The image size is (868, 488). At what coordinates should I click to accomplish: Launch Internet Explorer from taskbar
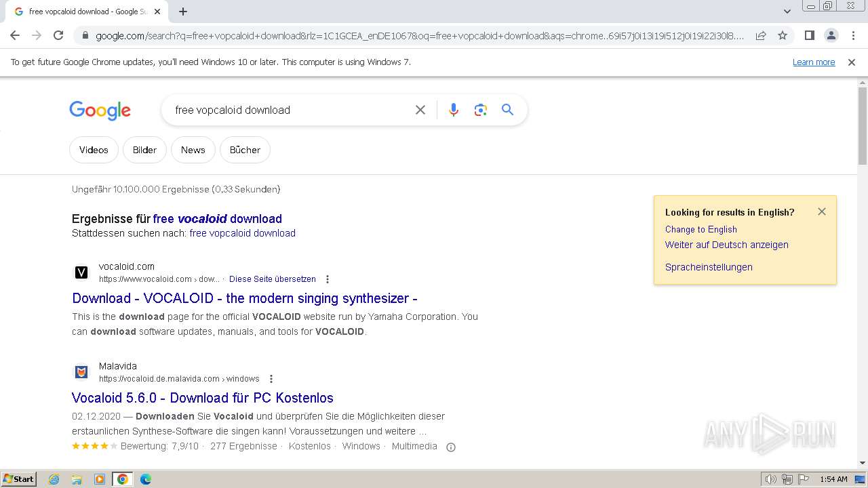coord(54,479)
